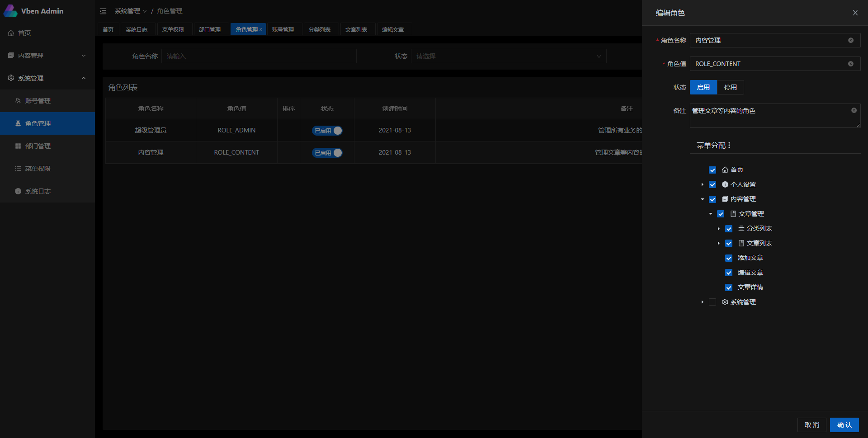
Task: Collapse 系统管理 submenu arrow in sidebar
Action: [84, 78]
